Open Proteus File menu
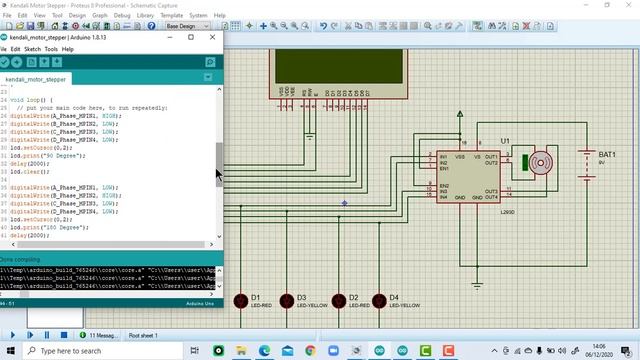The height and width of the screenshot is (360, 640). pyautogui.click(x=7, y=15)
